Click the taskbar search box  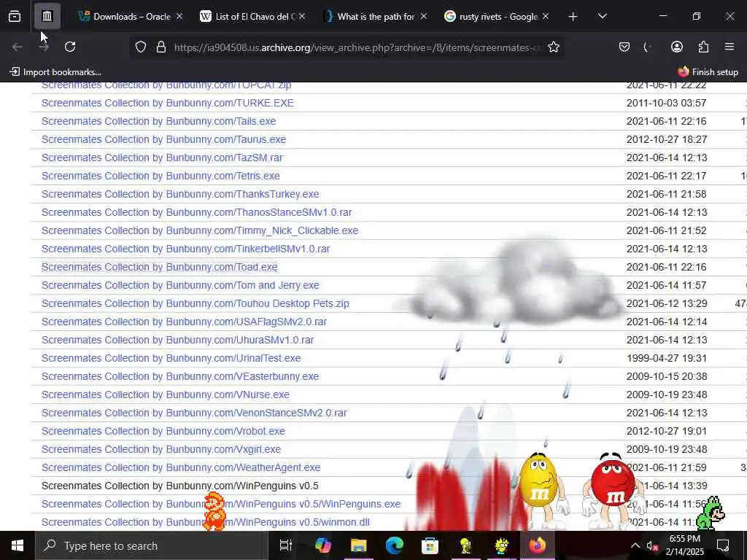pos(152,545)
